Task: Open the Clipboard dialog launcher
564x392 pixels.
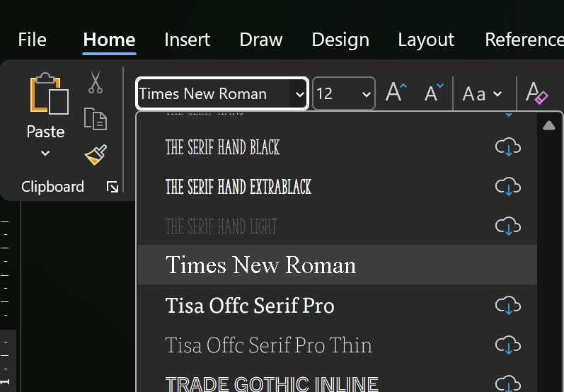Action: pos(113,187)
